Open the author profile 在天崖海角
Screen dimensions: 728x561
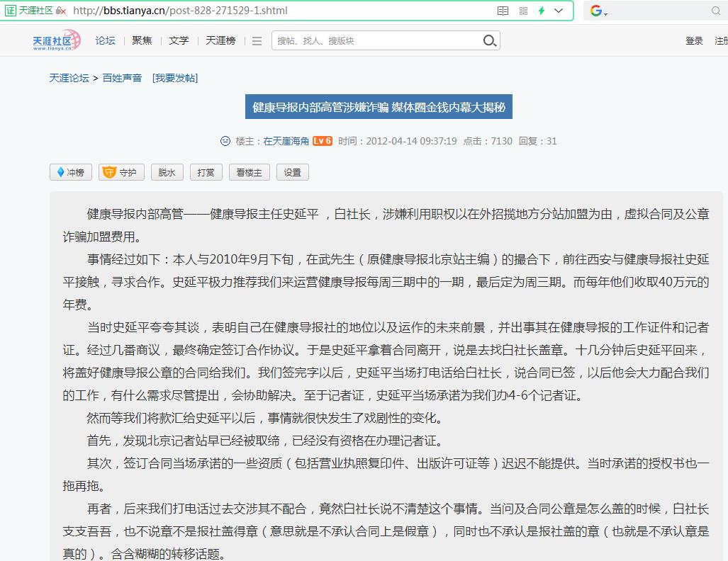286,141
